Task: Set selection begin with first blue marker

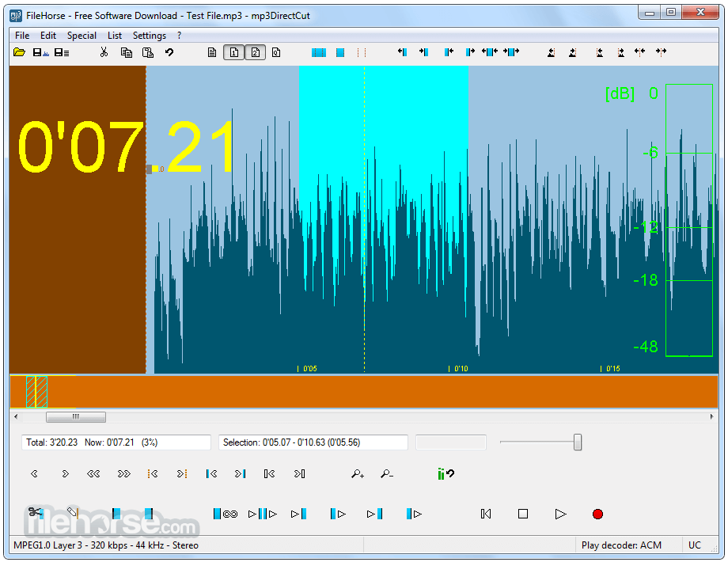Action: pos(116,513)
